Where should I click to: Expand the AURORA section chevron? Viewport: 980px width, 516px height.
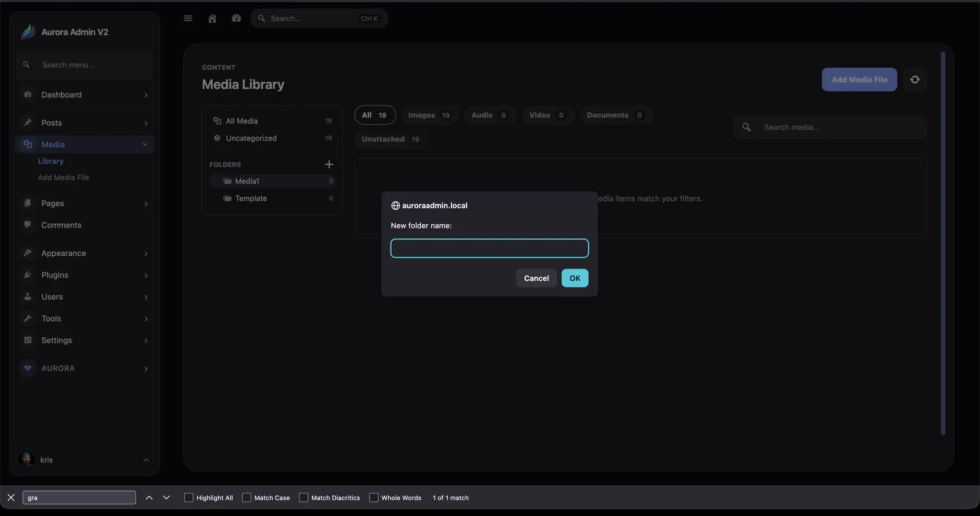[146, 369]
